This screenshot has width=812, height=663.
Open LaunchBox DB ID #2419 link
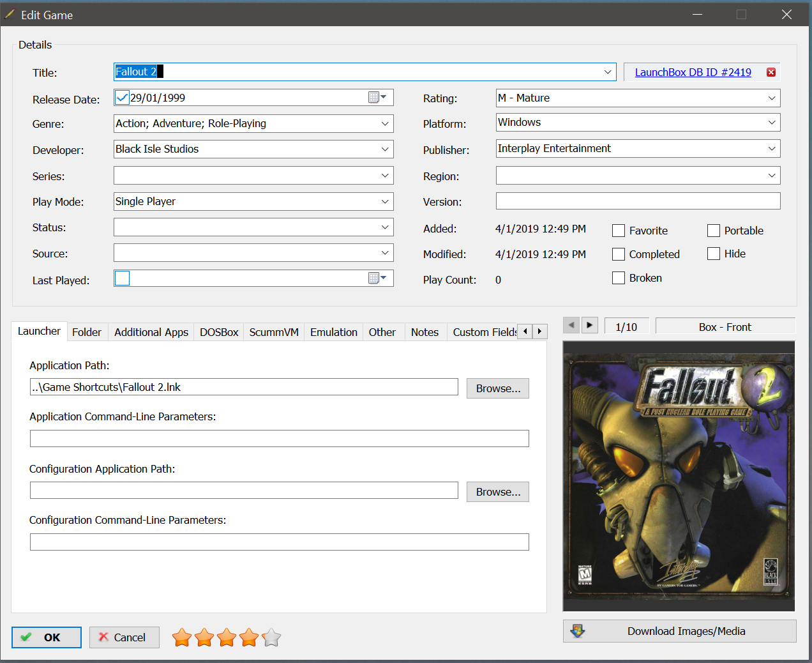[693, 72]
